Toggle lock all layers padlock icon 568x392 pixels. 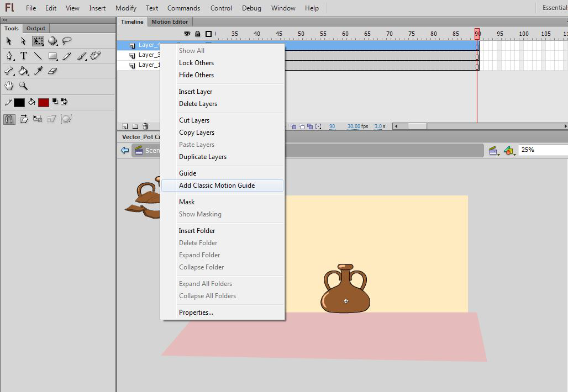click(x=197, y=34)
